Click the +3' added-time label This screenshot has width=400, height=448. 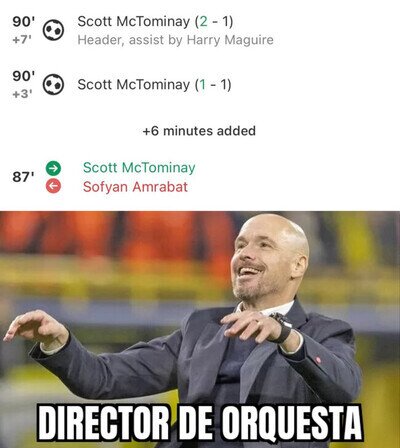tap(22, 94)
